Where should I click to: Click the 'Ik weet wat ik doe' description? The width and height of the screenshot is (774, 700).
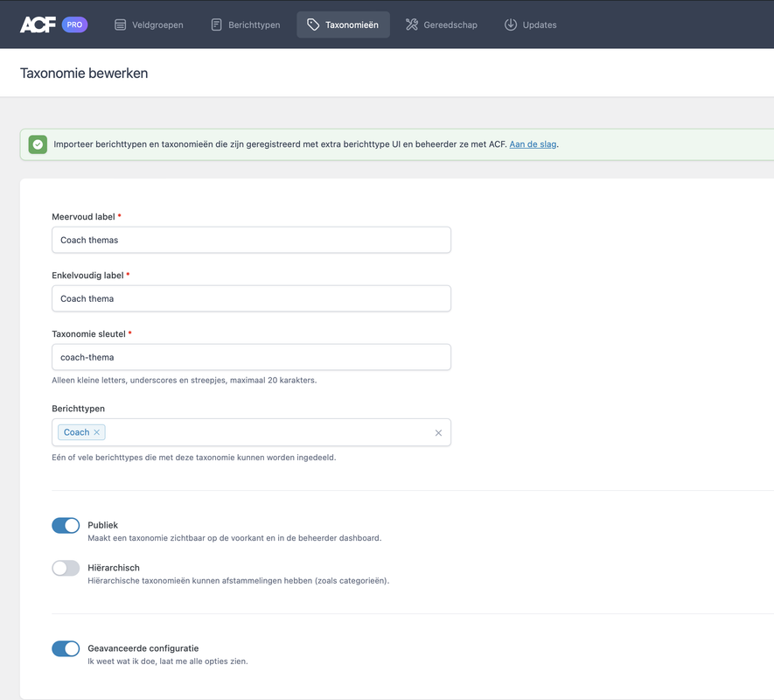point(168,661)
